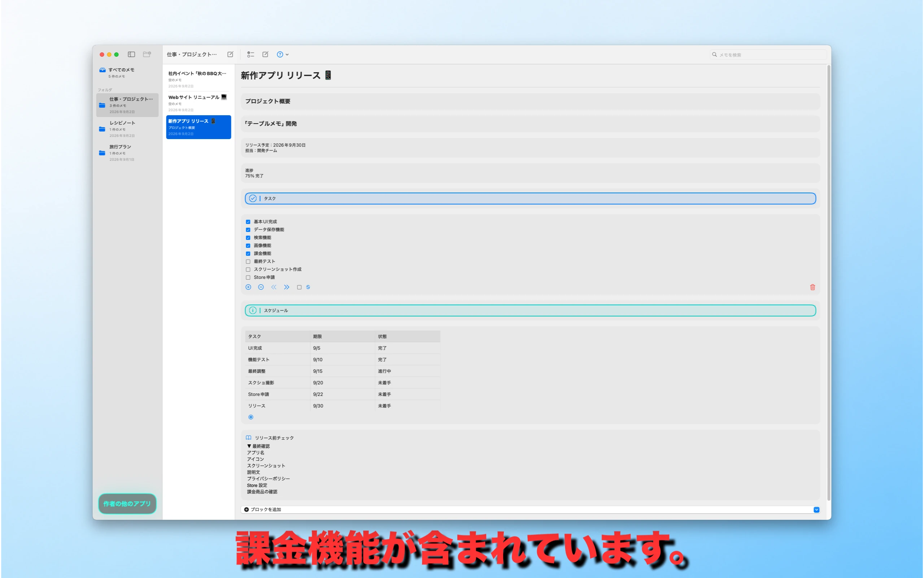This screenshot has height=578, width=924.
Task: Click the info circle icon in スケジュール callout
Action: pos(253,310)
